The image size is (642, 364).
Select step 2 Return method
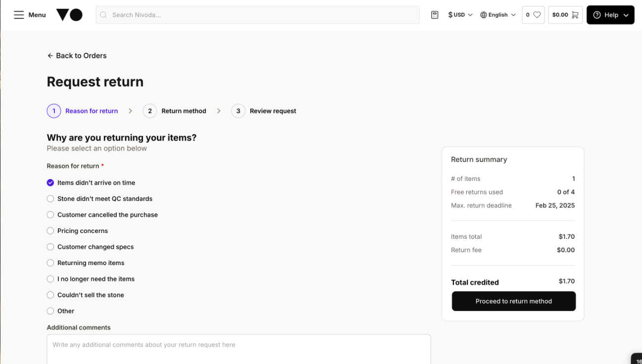click(x=175, y=111)
